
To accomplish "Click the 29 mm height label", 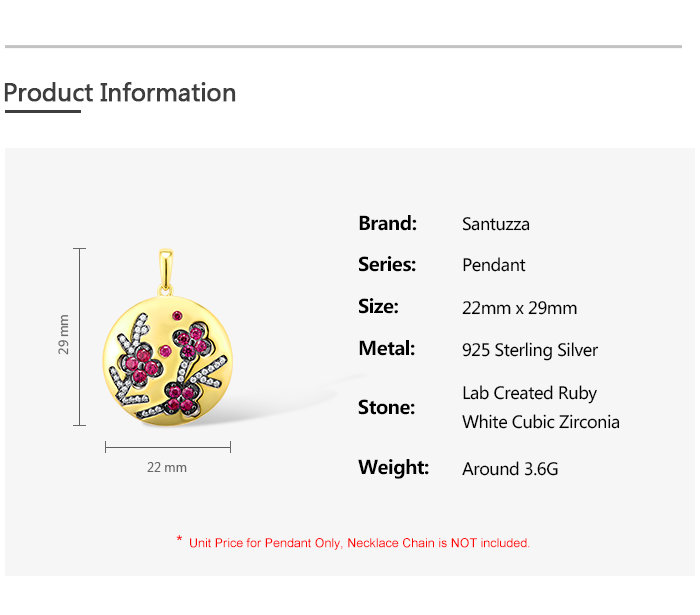I will (x=64, y=335).
